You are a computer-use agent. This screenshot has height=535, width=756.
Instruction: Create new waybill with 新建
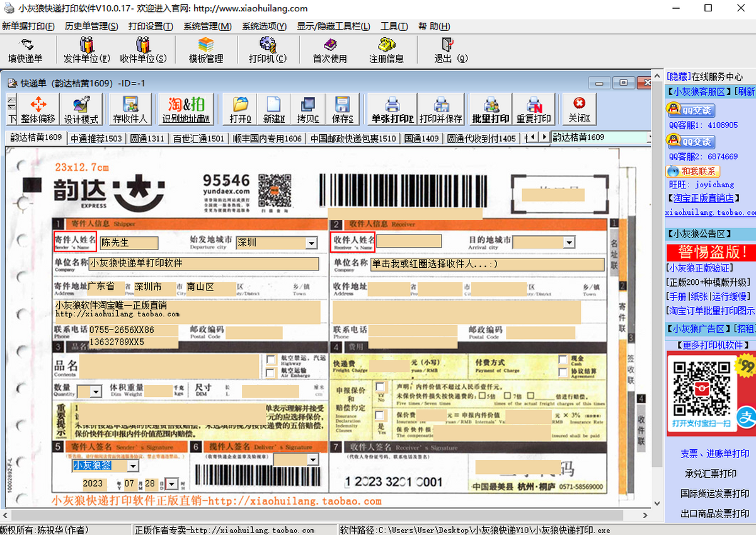[x=274, y=110]
